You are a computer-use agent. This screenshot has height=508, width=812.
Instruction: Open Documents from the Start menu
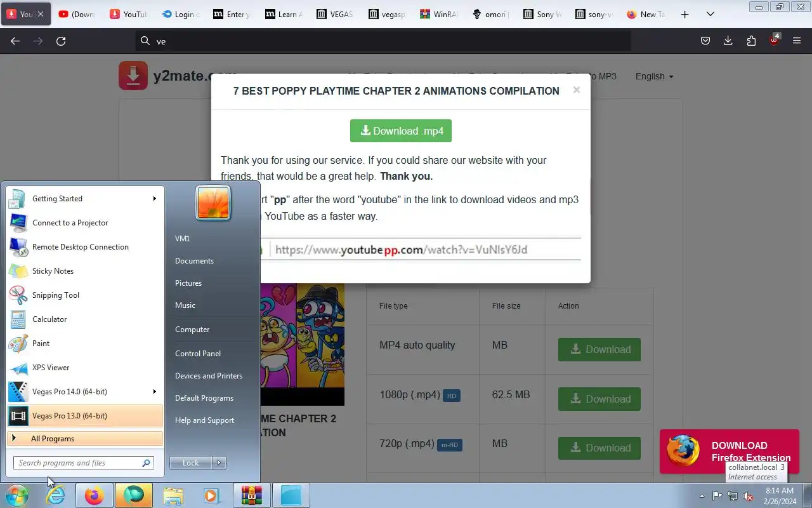(194, 261)
